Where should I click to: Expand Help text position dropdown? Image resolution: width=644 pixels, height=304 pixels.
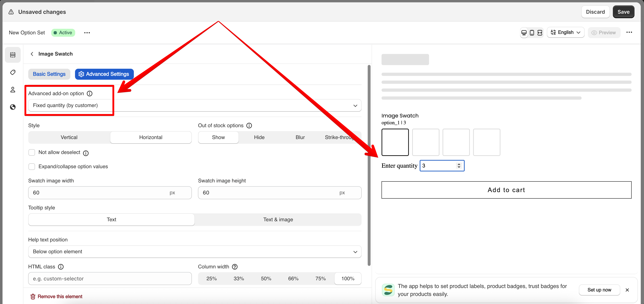point(194,251)
